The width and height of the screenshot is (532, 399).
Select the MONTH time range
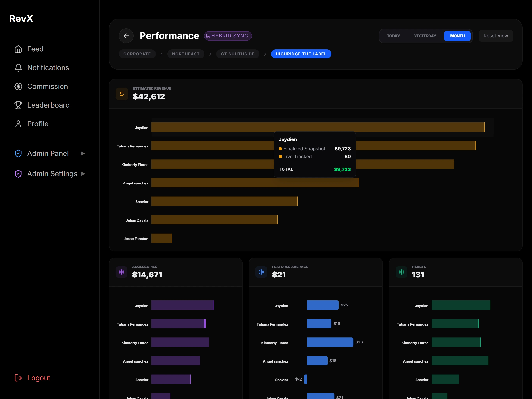(457, 36)
